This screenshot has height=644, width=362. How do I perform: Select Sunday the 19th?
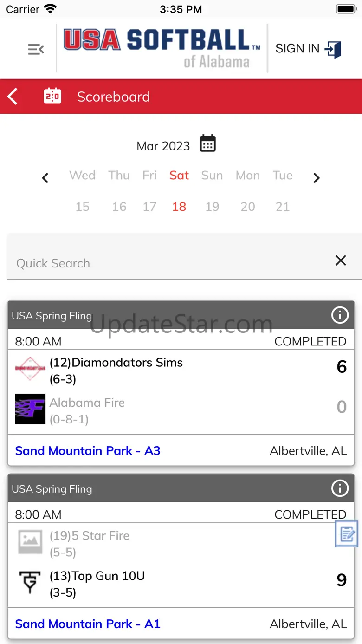[x=212, y=206]
